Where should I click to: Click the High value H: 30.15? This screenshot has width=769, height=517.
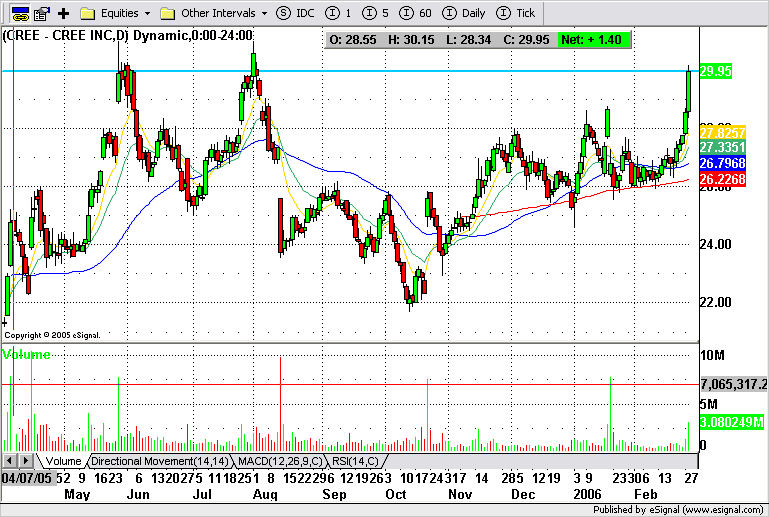coord(411,40)
